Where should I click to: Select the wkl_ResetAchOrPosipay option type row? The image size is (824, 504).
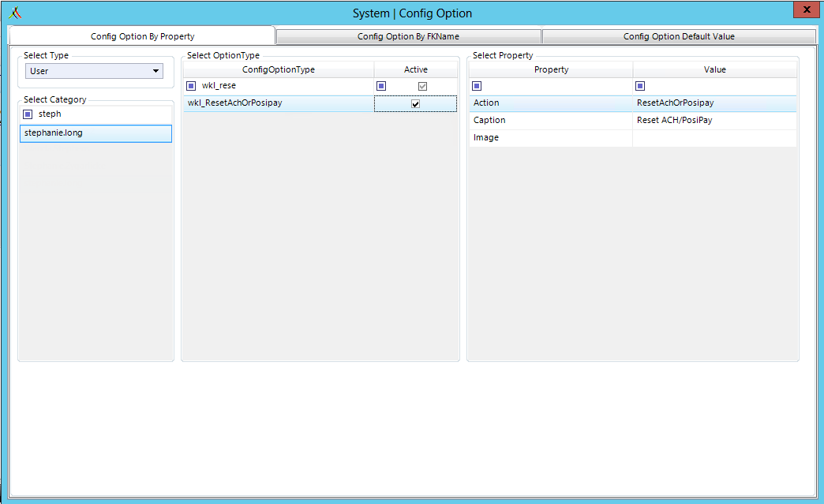[278, 103]
